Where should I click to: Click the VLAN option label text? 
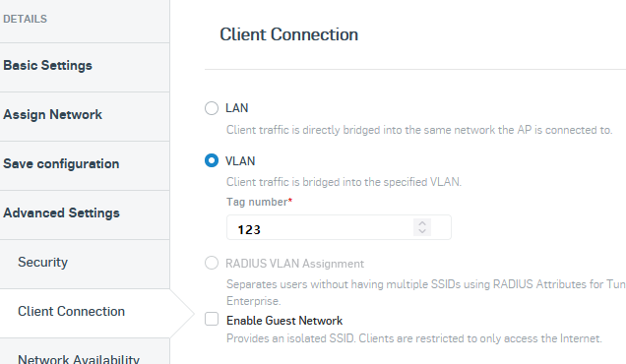(x=240, y=161)
